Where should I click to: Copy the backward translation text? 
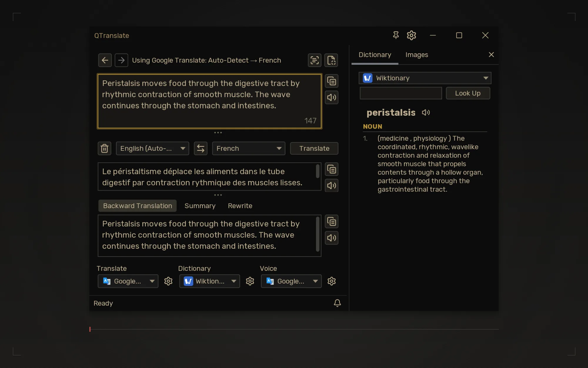coord(331,222)
